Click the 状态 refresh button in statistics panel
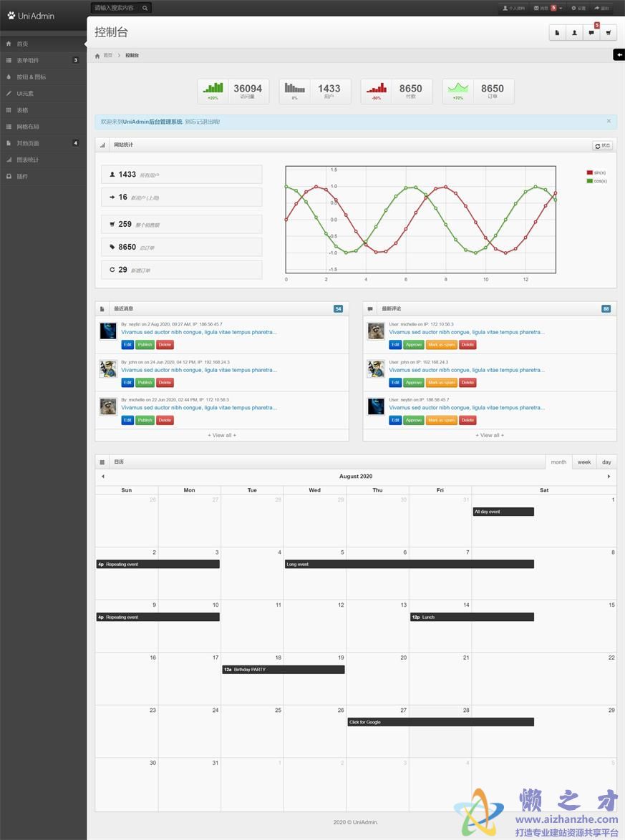This screenshot has height=840, width=625. coord(602,145)
